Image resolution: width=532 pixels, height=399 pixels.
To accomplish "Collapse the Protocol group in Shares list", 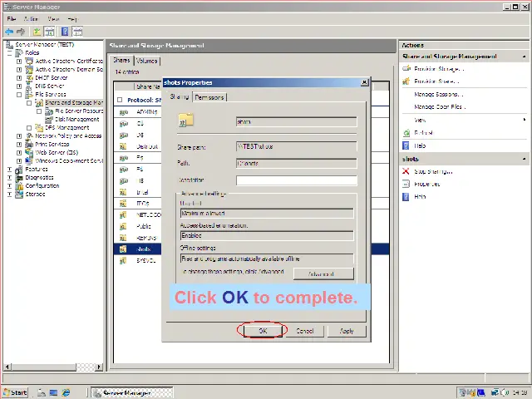I will [x=121, y=100].
